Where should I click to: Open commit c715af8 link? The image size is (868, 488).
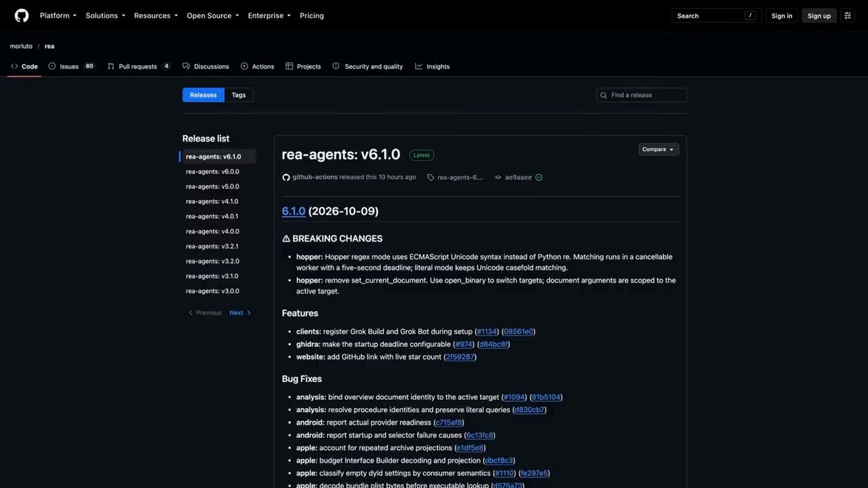pyautogui.click(x=449, y=423)
